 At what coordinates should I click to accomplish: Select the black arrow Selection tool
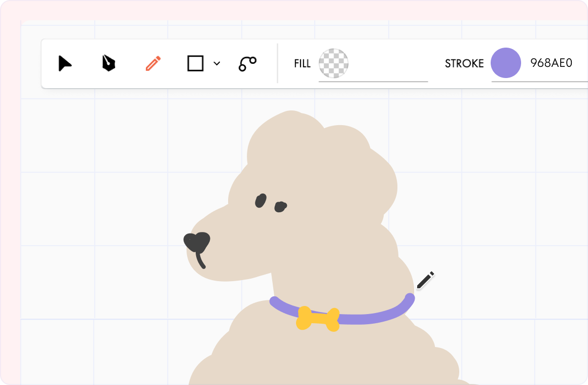coord(65,63)
